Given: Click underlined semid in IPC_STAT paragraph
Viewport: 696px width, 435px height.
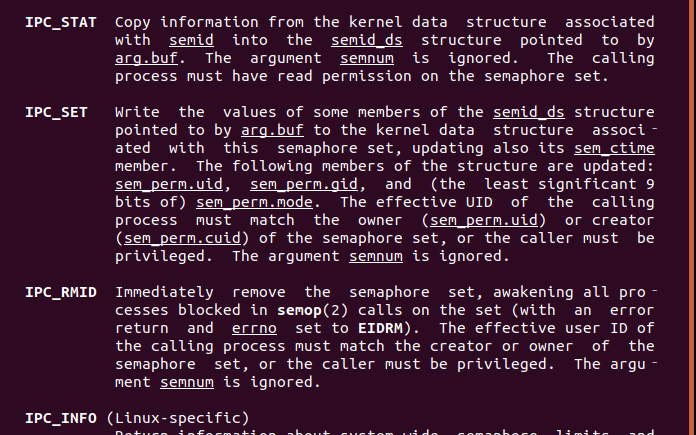Looking at the screenshot, I should click(x=191, y=40).
